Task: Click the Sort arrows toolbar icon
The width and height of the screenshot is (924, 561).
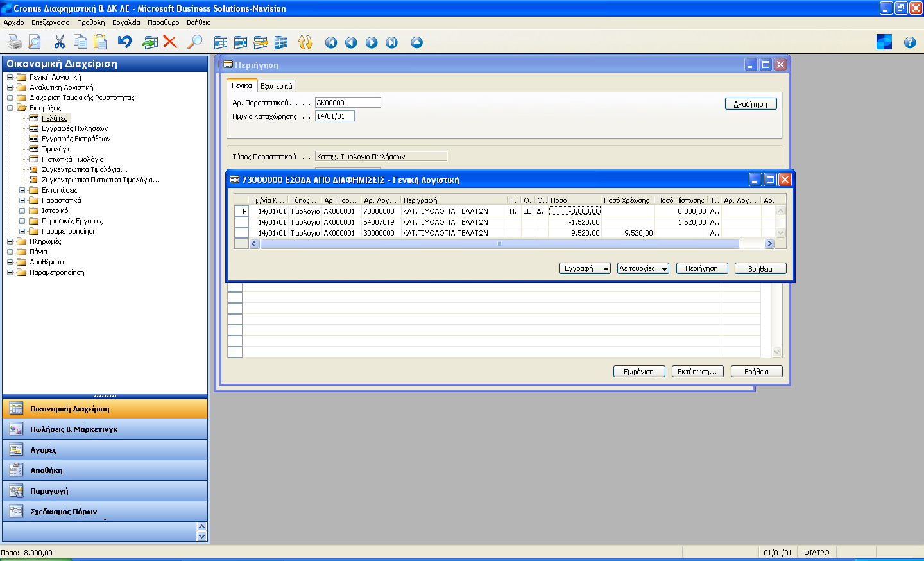Action: click(305, 42)
